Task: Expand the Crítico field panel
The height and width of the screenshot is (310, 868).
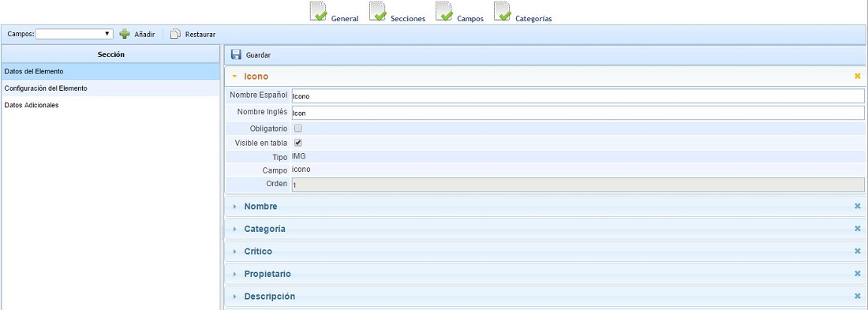Action: tap(545, 252)
